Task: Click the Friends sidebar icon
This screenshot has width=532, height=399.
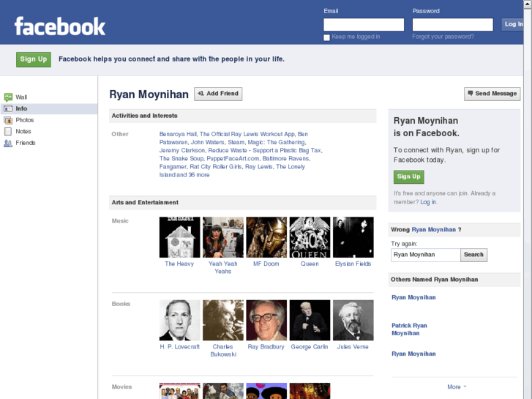Action: click(8, 143)
